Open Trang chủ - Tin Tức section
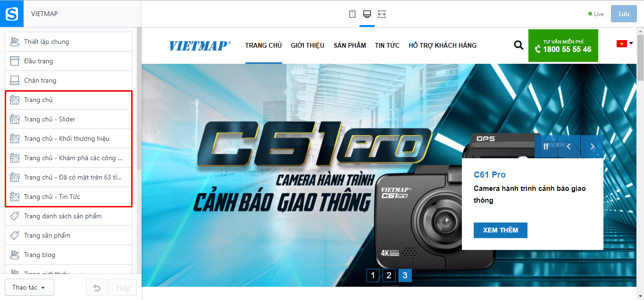This screenshot has width=644, height=300. coord(68,197)
